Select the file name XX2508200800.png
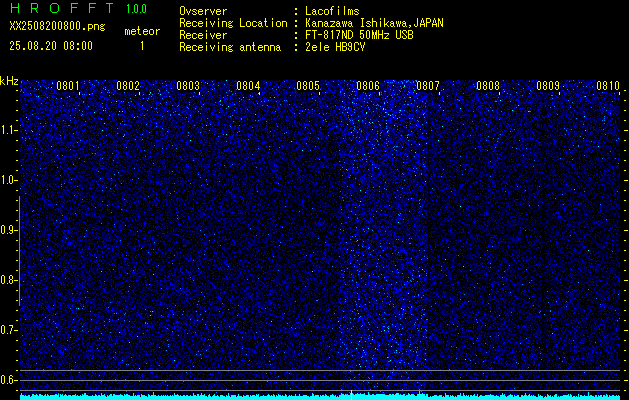Viewport: 629px width, 400px height. 57,27
